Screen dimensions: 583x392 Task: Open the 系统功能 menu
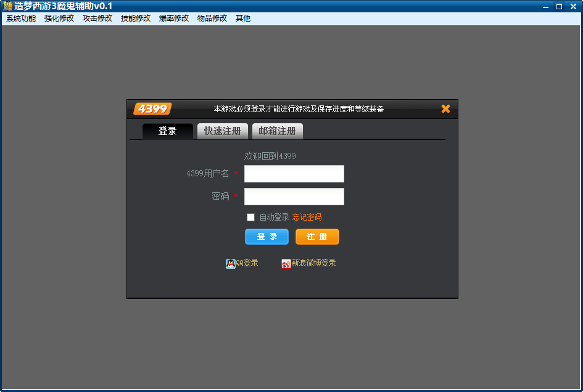click(21, 18)
